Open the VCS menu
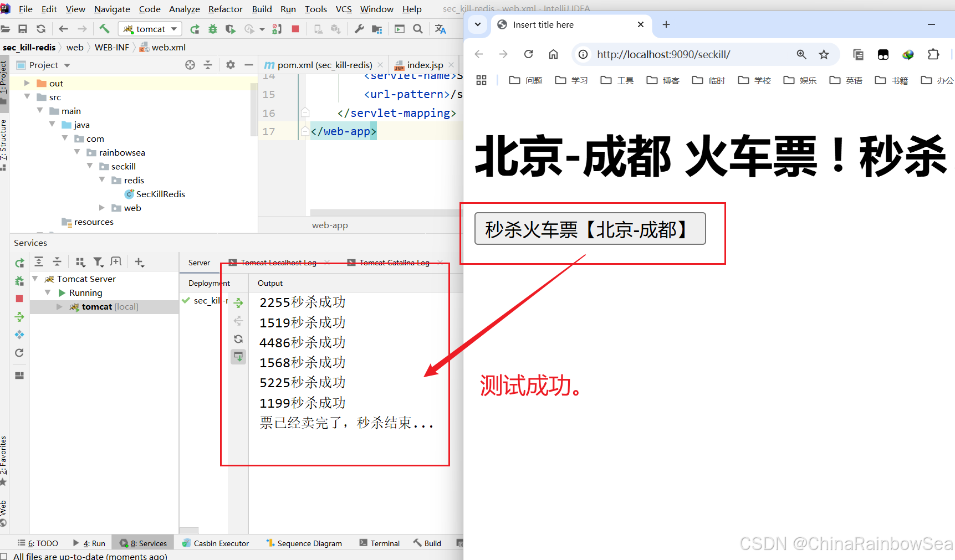This screenshot has width=955, height=560. pos(344,9)
